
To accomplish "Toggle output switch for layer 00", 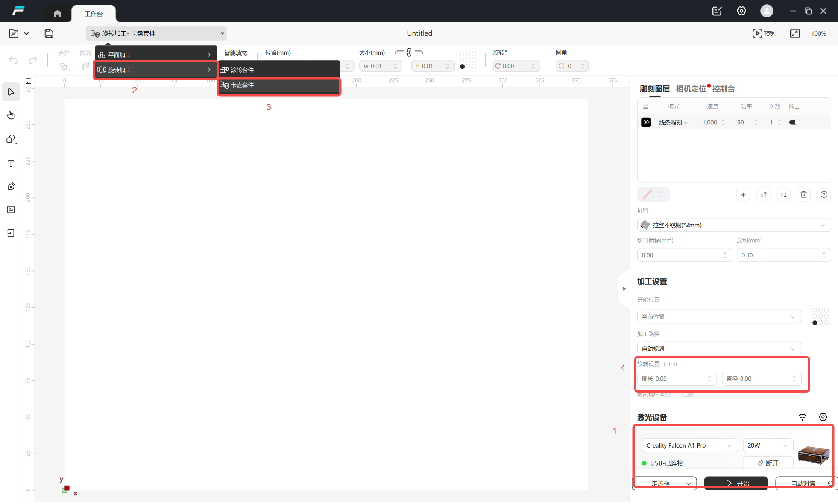I will tap(794, 122).
